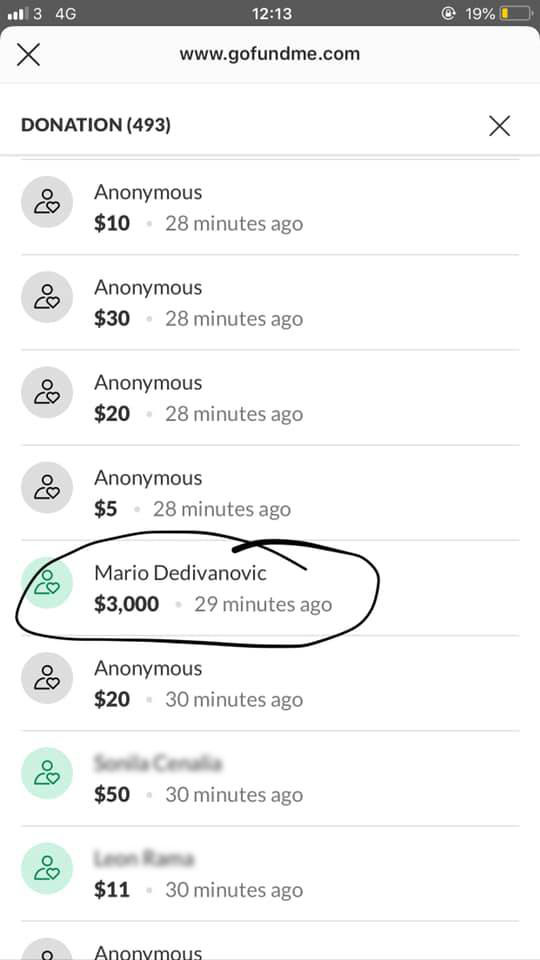
Task: Close the in-app browser with top-left X
Action: (28, 54)
